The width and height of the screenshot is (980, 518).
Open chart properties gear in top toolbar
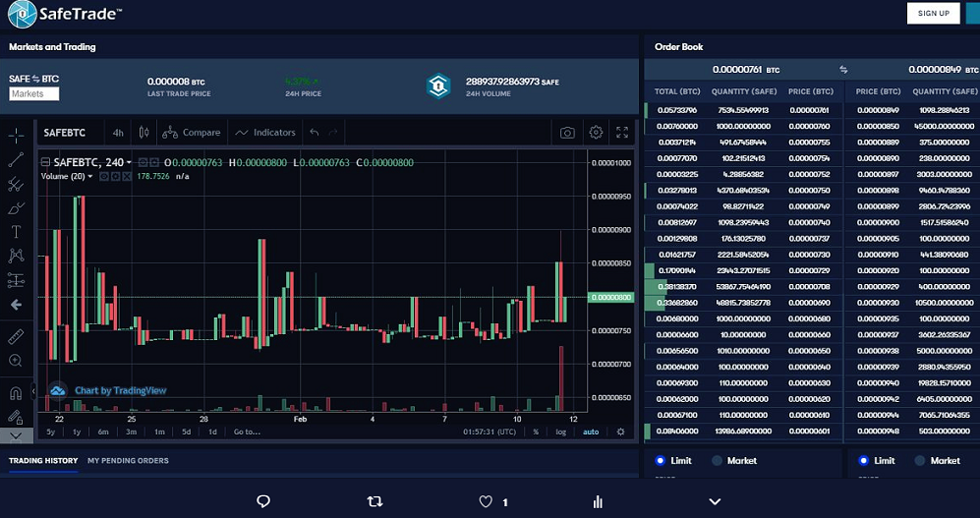pyautogui.click(x=596, y=133)
